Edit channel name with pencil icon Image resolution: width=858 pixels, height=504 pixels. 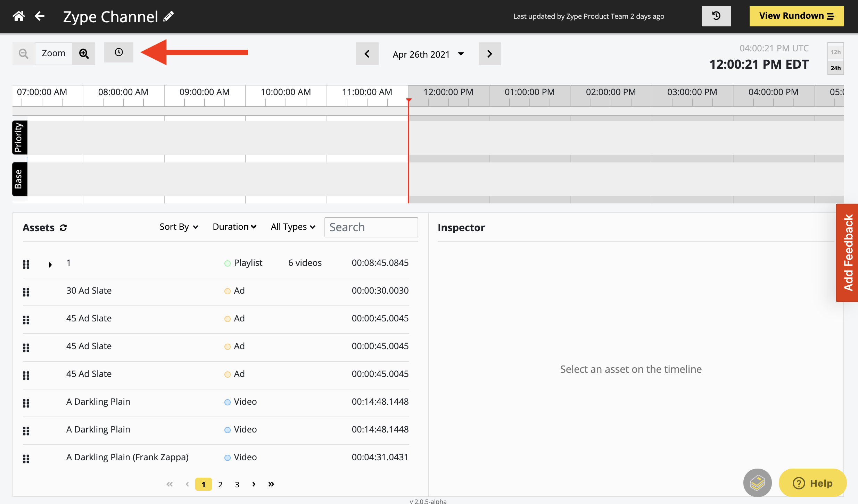click(168, 16)
